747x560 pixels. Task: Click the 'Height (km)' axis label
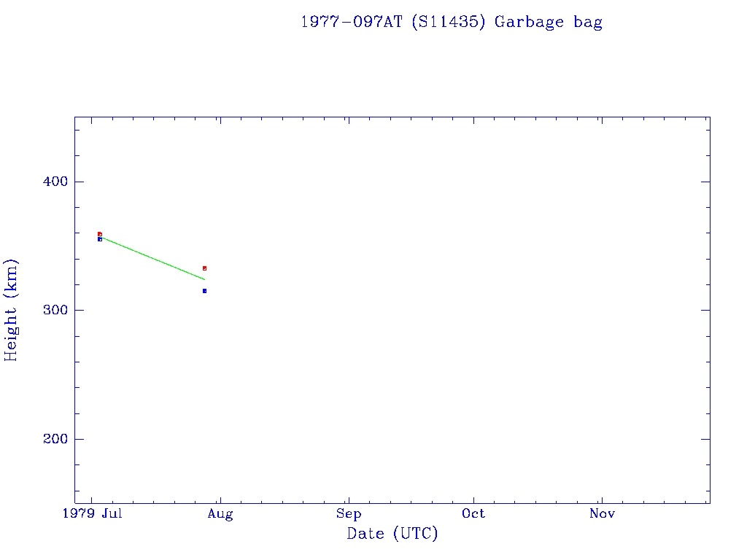pos(11,310)
